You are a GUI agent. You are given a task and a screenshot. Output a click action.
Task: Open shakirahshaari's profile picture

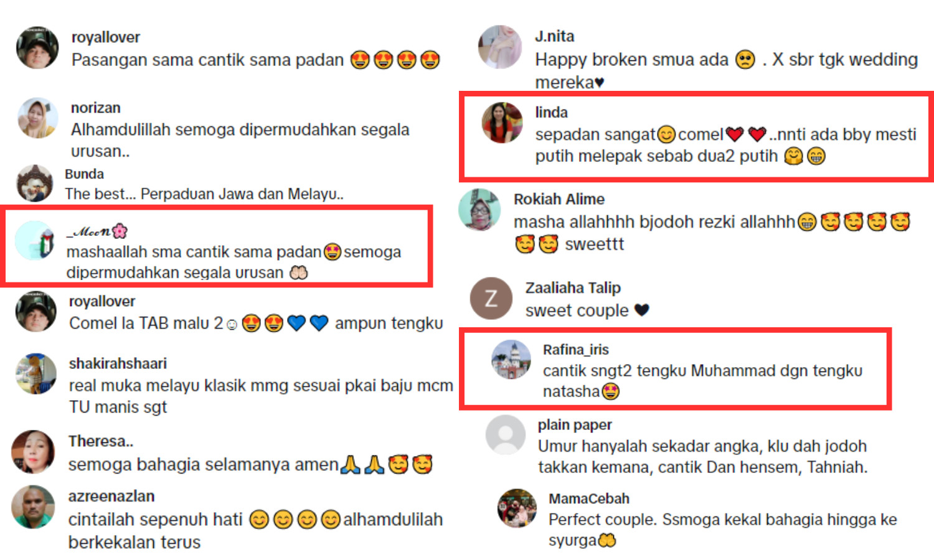pos(36,374)
